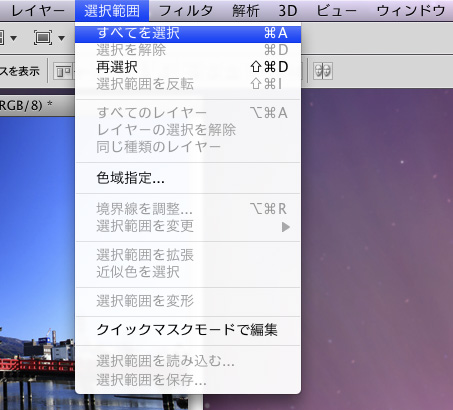453x410 pixels.
Task: Click the auto-align layers masks icon
Action: (x=323, y=71)
